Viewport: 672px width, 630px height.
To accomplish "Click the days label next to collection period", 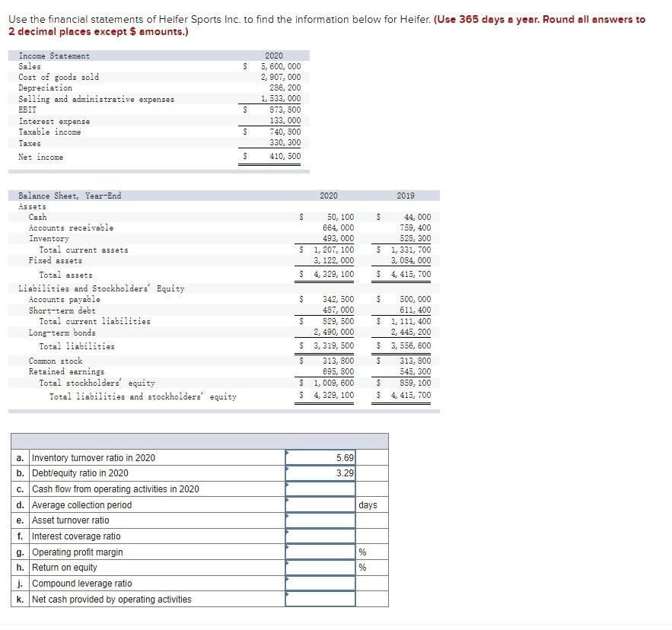I will 369,504.
